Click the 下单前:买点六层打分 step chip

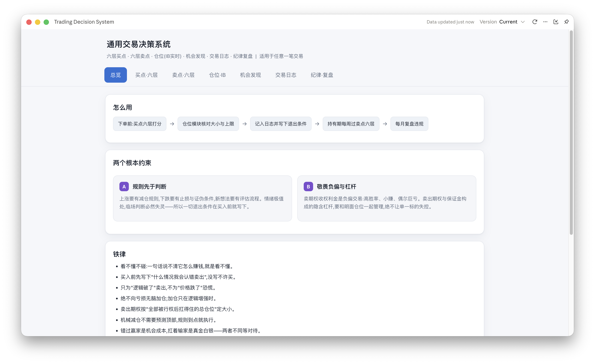(x=140, y=124)
